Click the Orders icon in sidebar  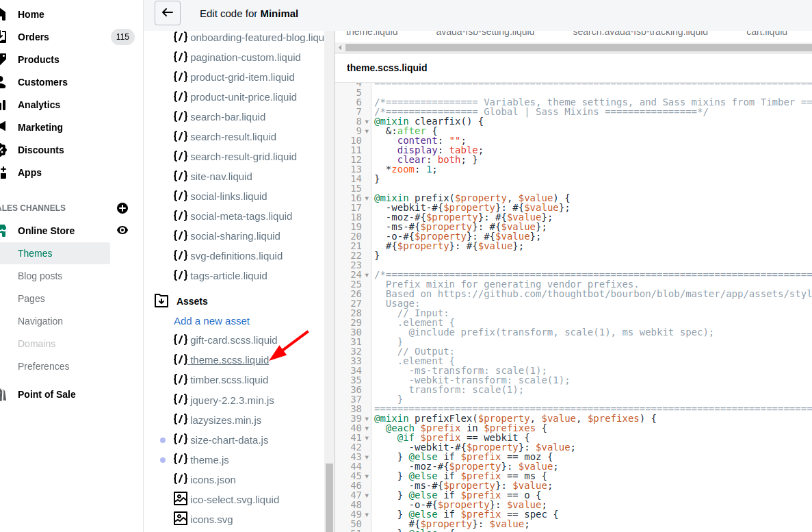point(3,37)
